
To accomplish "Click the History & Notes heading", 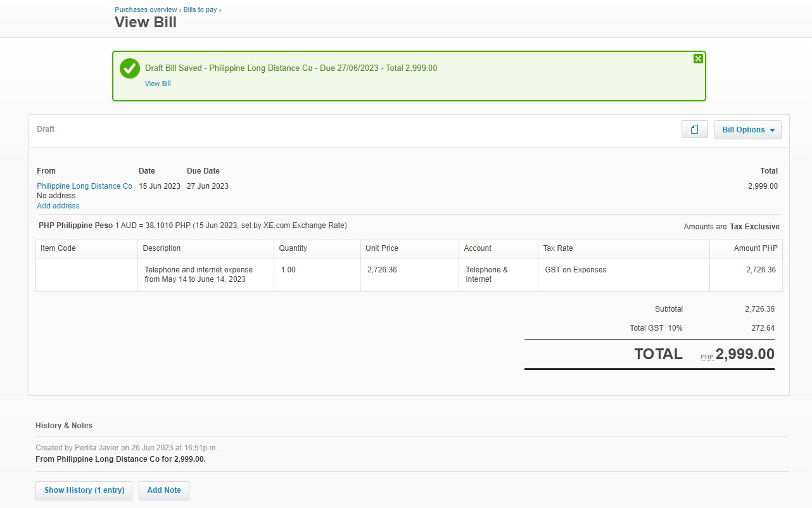I will click(x=64, y=426).
